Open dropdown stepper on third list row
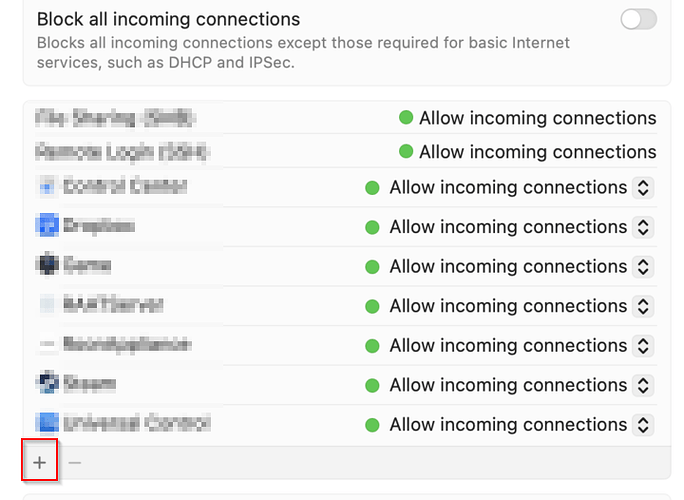This screenshot has width=684, height=500. pyautogui.click(x=643, y=188)
